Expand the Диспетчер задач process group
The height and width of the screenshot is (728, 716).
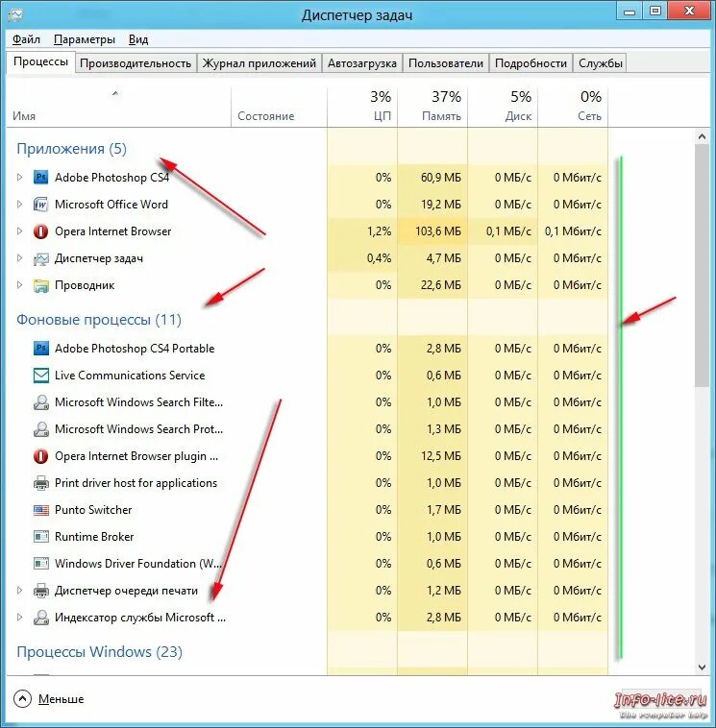coord(19,258)
